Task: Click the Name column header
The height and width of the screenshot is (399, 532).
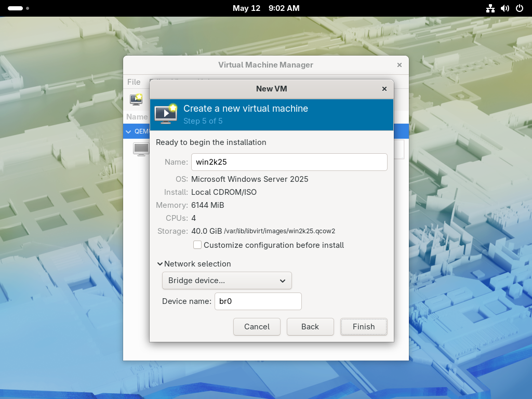Action: tap(137, 117)
